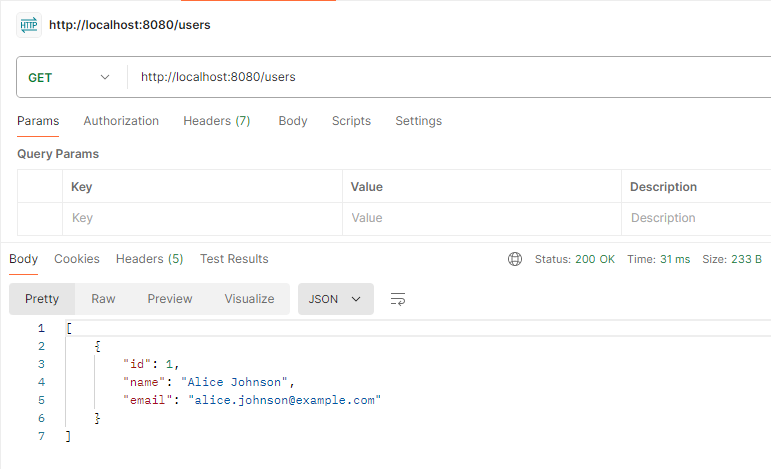
Task: Open the GET method dropdown
Action: point(68,77)
